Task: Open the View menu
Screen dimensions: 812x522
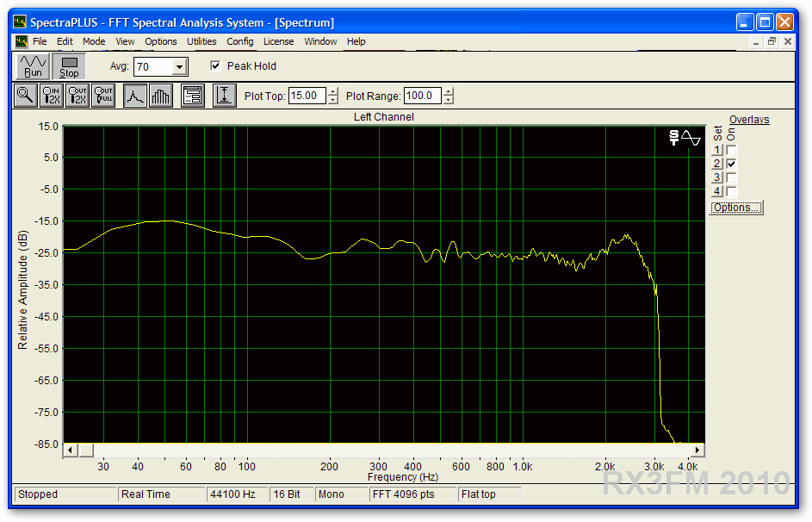Action: [x=125, y=41]
